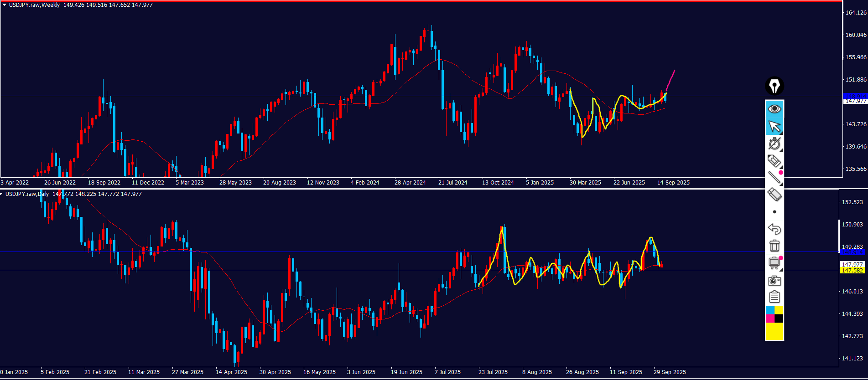This screenshot has width=868, height=380.
Task: Toggle ink visibility with the eye icon
Action: [x=774, y=109]
